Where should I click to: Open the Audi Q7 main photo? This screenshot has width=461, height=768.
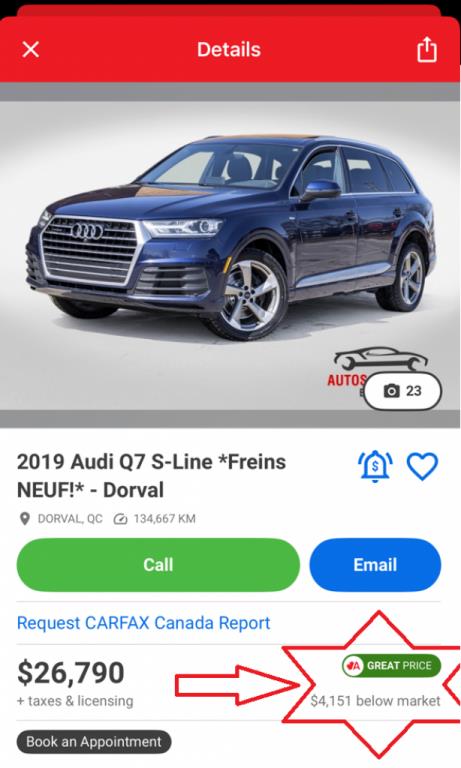pos(230,255)
